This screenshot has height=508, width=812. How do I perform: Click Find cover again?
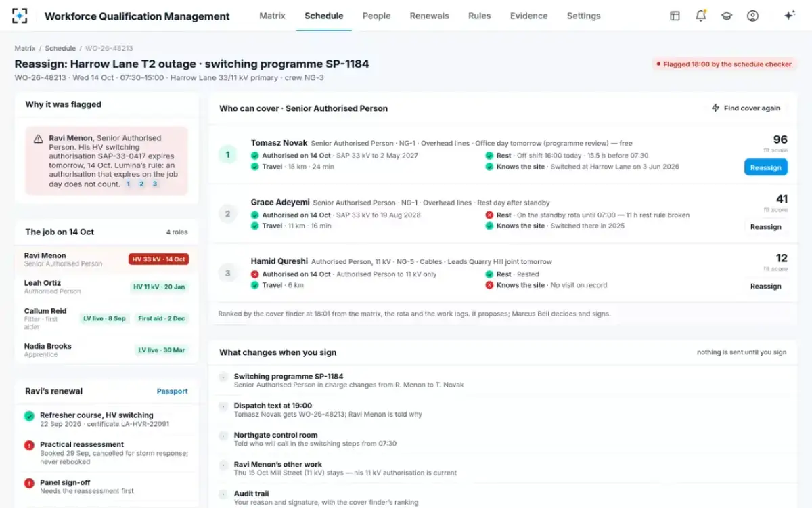click(x=746, y=108)
